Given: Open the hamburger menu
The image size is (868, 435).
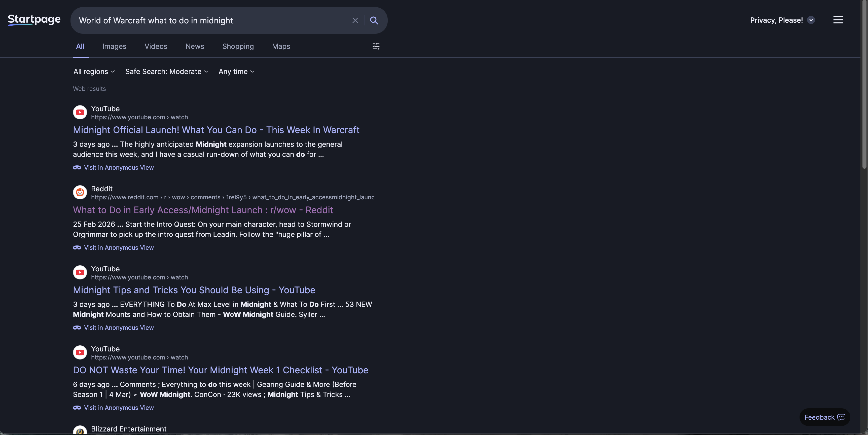Looking at the screenshot, I should coord(838,20).
